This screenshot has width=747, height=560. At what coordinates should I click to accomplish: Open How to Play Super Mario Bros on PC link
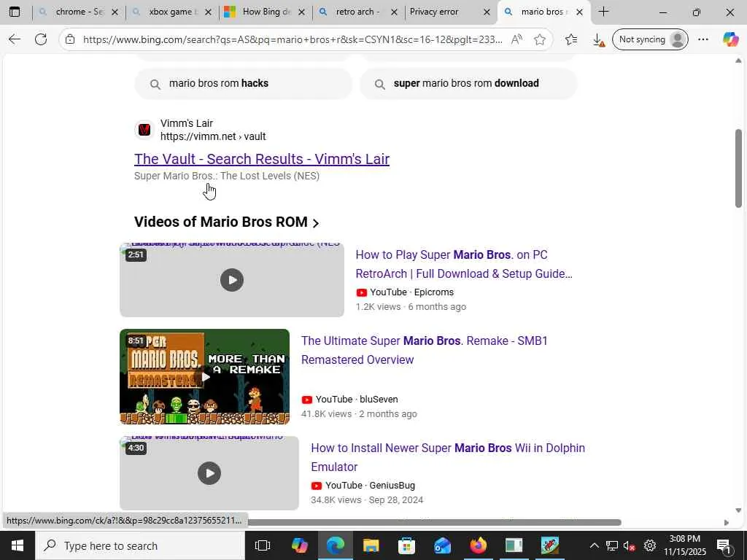[x=464, y=264]
